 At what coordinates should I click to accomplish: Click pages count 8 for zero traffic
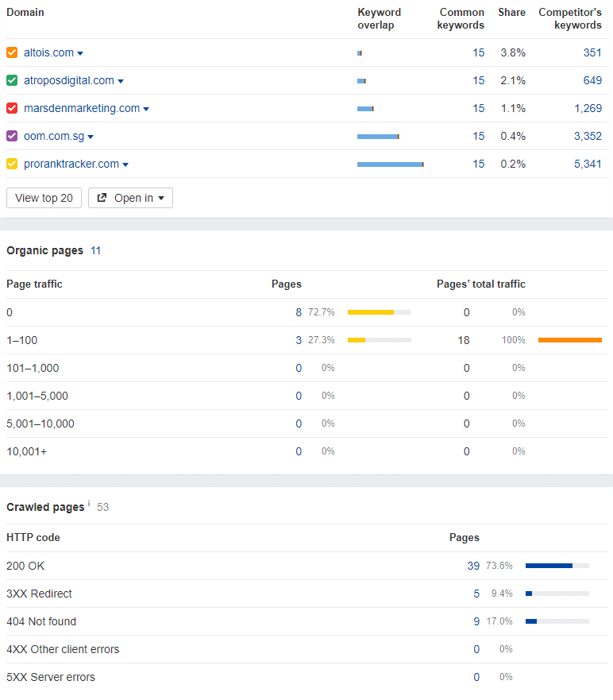tap(299, 312)
